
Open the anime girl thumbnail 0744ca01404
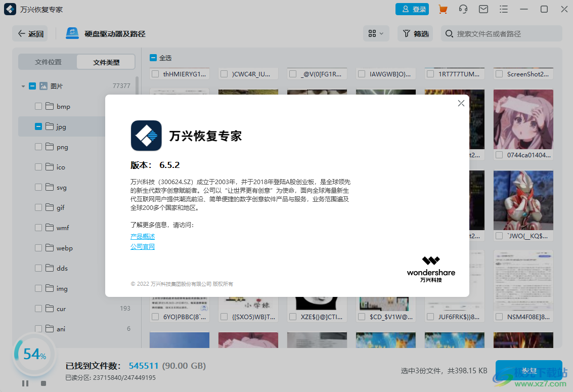(523, 119)
